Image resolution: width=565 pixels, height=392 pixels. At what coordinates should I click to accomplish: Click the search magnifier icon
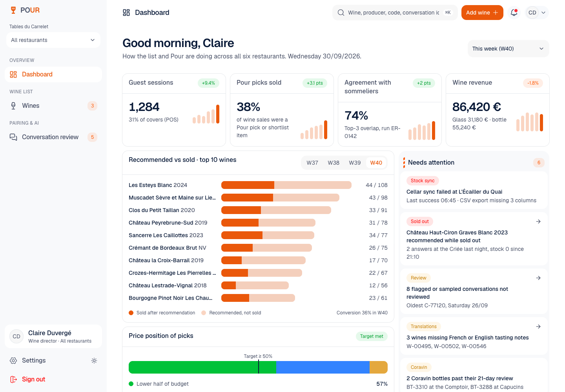pyautogui.click(x=341, y=13)
